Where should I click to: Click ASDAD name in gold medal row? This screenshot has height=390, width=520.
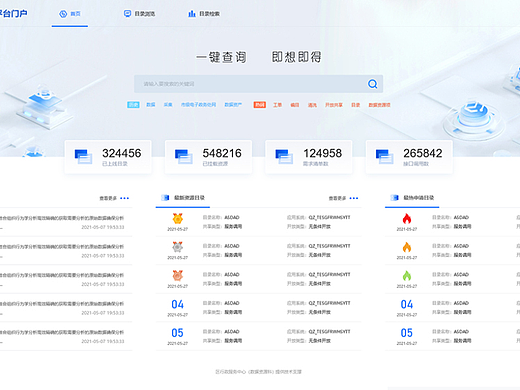[232, 217]
